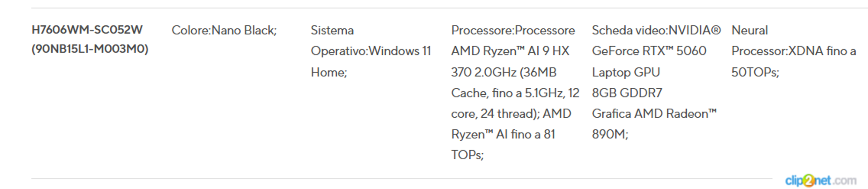The image size is (868, 189).
Task: Click the 890M; text
Action: click(x=610, y=134)
